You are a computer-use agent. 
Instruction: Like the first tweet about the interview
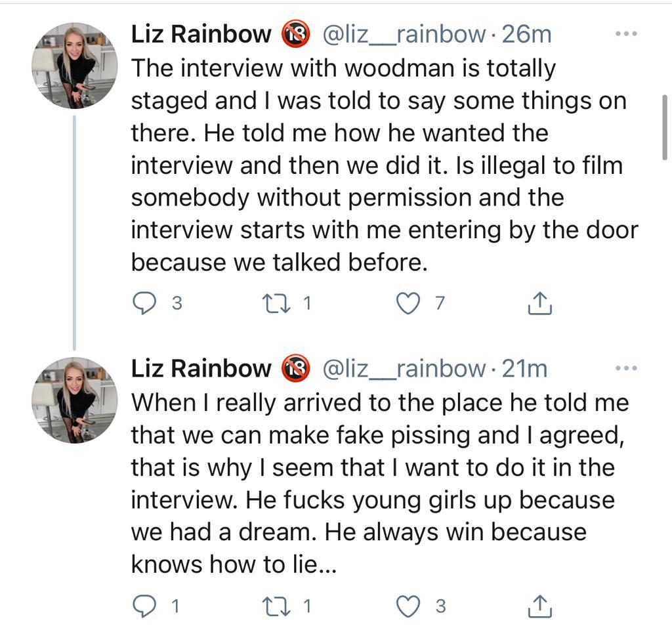(409, 303)
